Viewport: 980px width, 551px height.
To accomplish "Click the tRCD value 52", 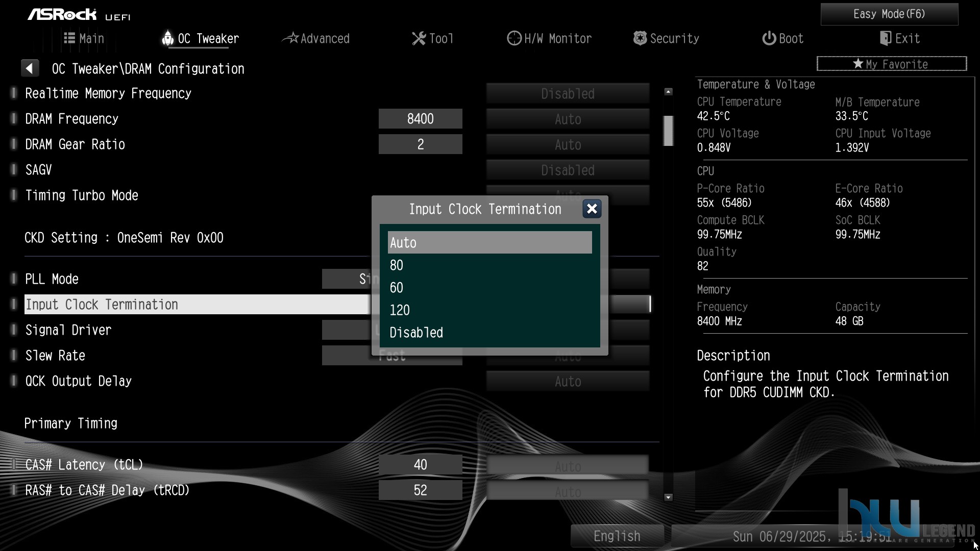I will (x=420, y=490).
